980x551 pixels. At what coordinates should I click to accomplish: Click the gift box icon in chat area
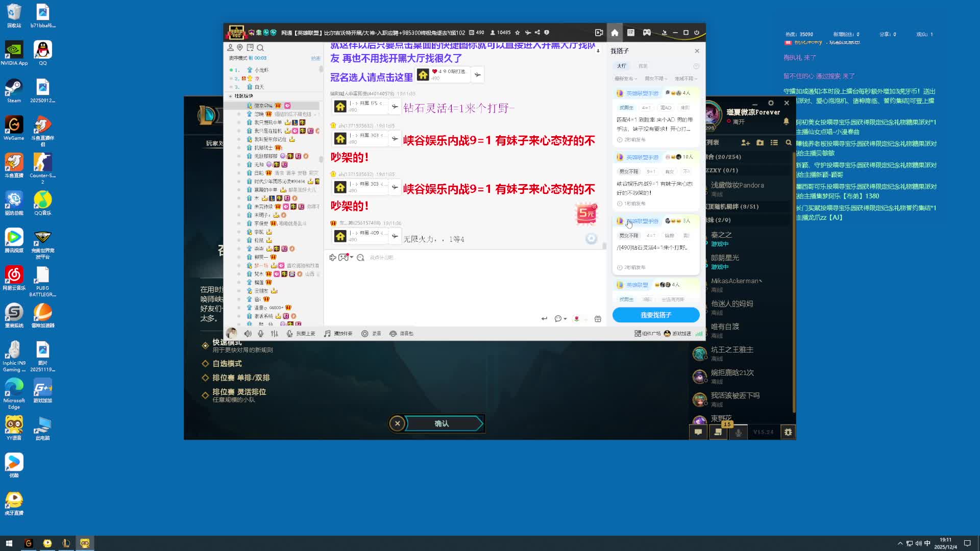point(598,319)
